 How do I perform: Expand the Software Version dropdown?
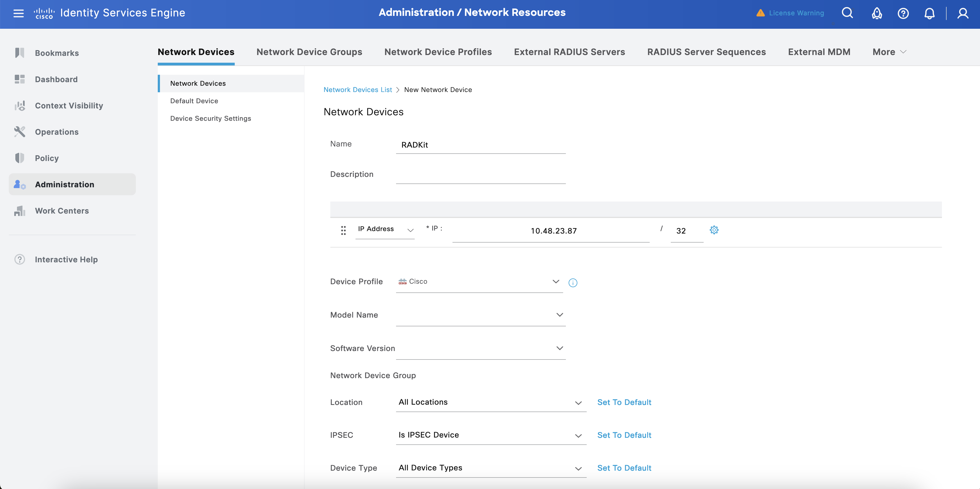(481, 349)
